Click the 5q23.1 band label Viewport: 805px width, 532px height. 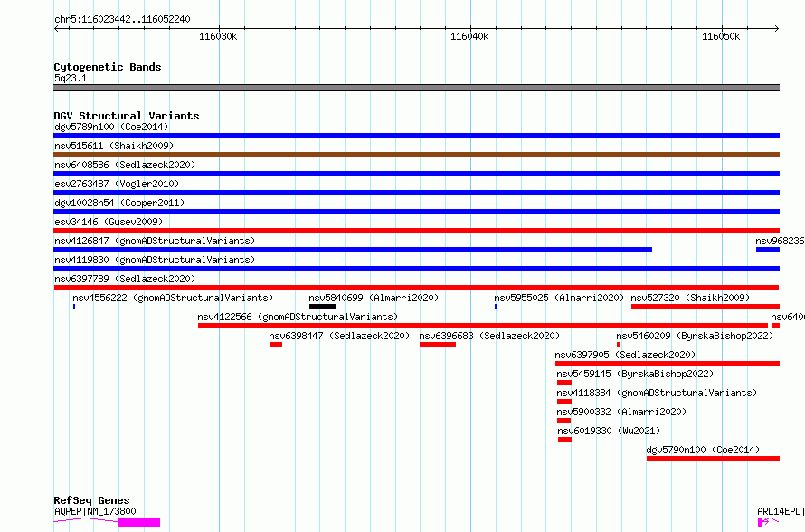[x=71, y=78]
